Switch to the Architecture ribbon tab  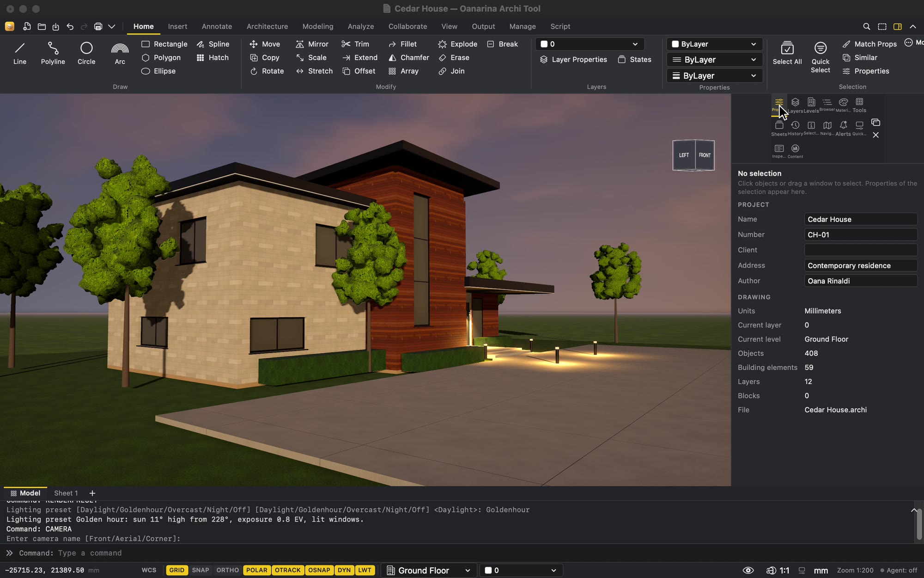[267, 26]
